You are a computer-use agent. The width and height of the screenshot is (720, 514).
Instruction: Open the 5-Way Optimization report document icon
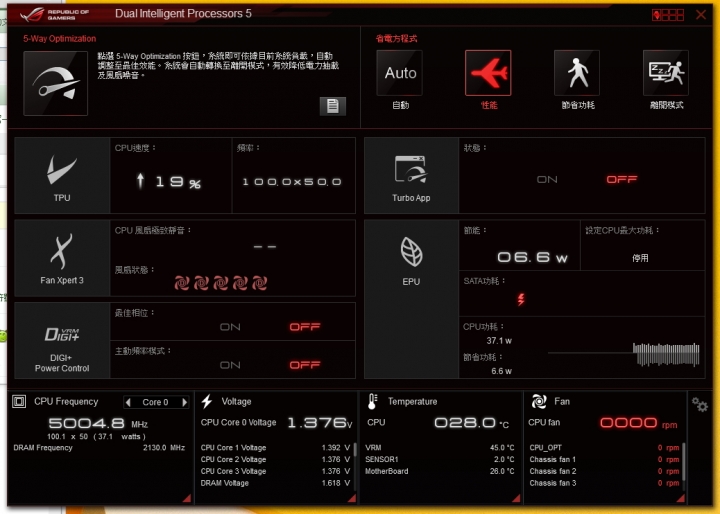click(x=332, y=106)
